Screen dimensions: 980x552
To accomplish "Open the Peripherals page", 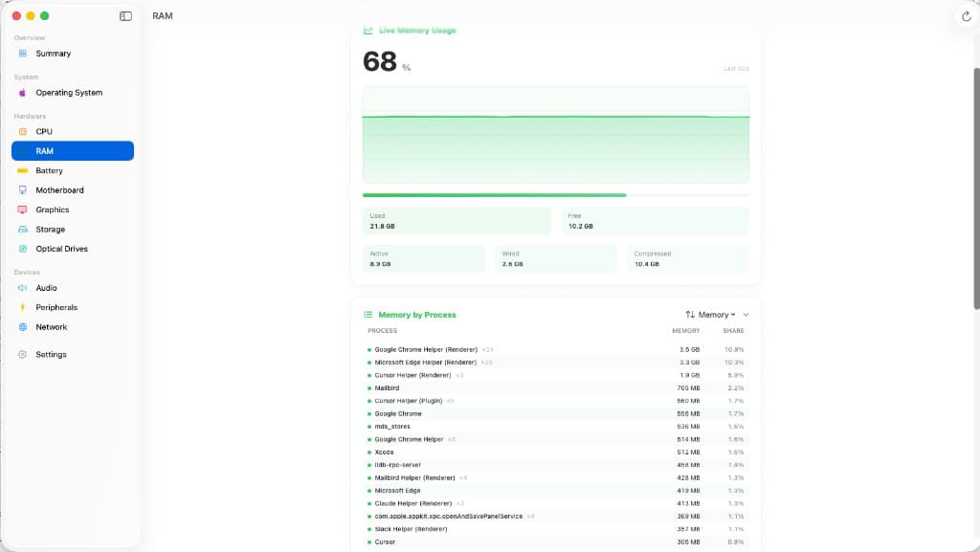I will 73,307.
